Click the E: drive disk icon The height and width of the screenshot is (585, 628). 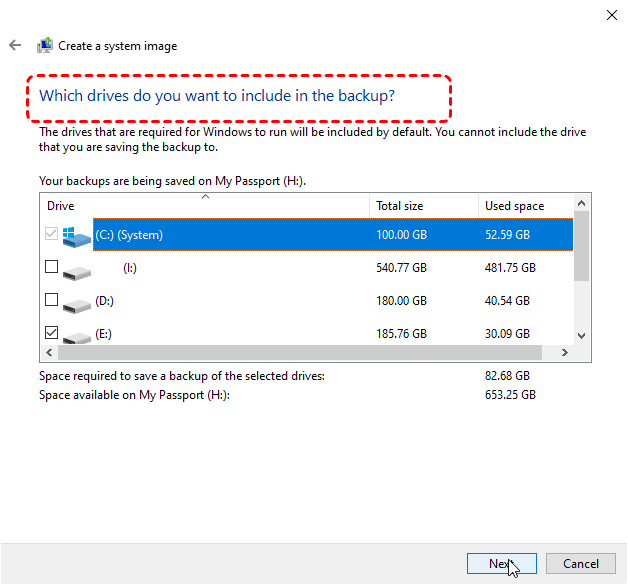click(76, 334)
